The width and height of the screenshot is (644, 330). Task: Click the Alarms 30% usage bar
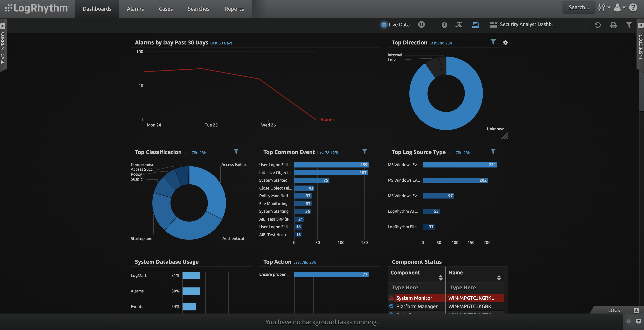[x=191, y=291]
